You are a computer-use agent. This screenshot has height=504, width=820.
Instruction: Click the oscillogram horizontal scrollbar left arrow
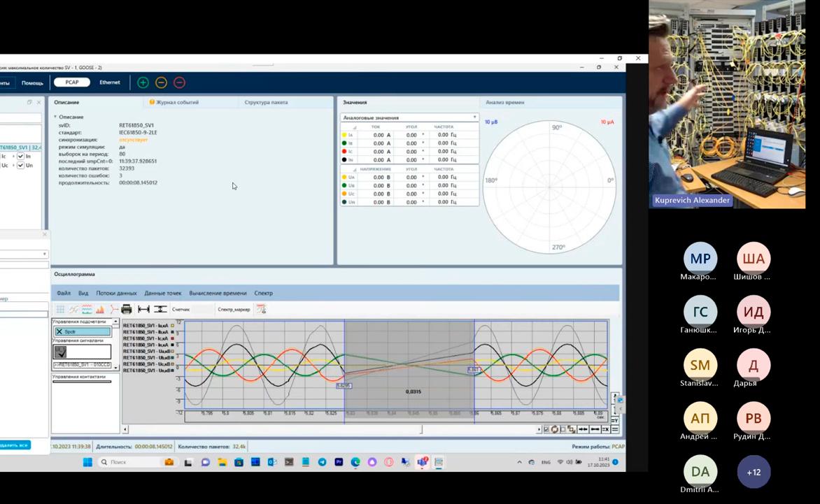(125, 429)
